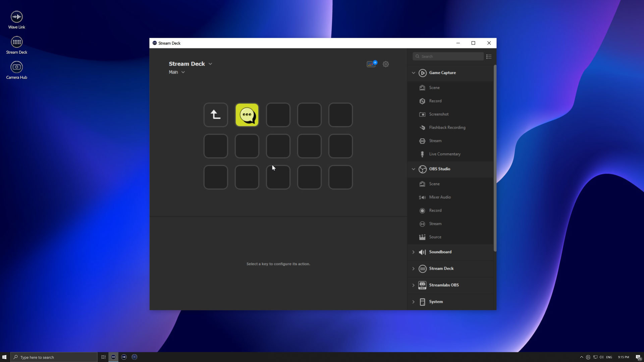Maximize the Stream Deck window

pyautogui.click(x=473, y=43)
